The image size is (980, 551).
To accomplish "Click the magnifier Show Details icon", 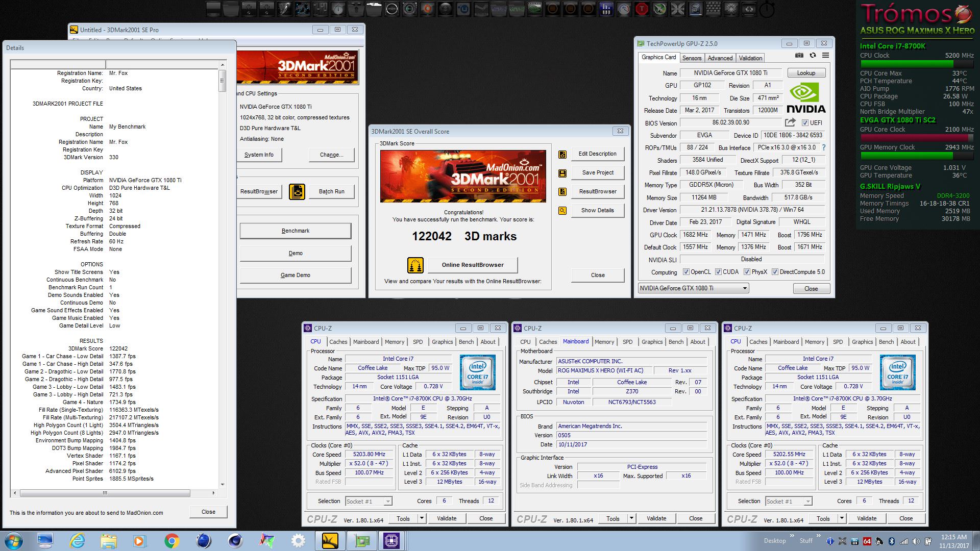I will point(562,210).
